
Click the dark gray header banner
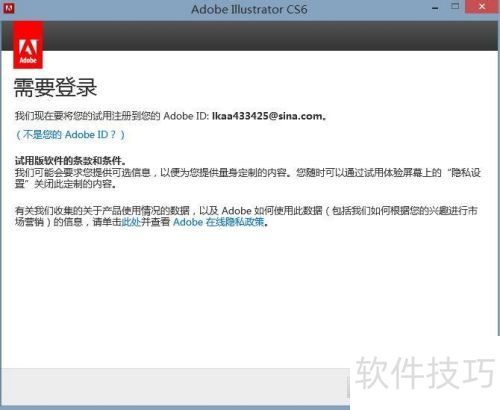(270, 36)
